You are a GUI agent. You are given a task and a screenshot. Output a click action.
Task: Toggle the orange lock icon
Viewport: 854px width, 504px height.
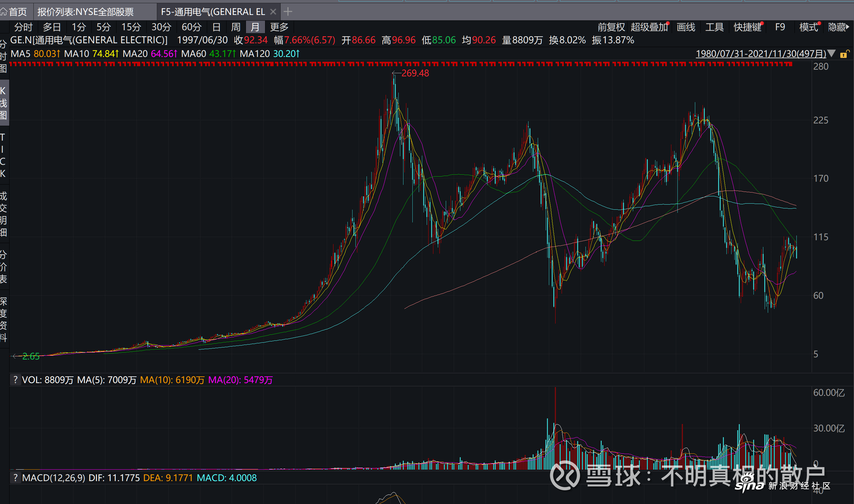844,54
